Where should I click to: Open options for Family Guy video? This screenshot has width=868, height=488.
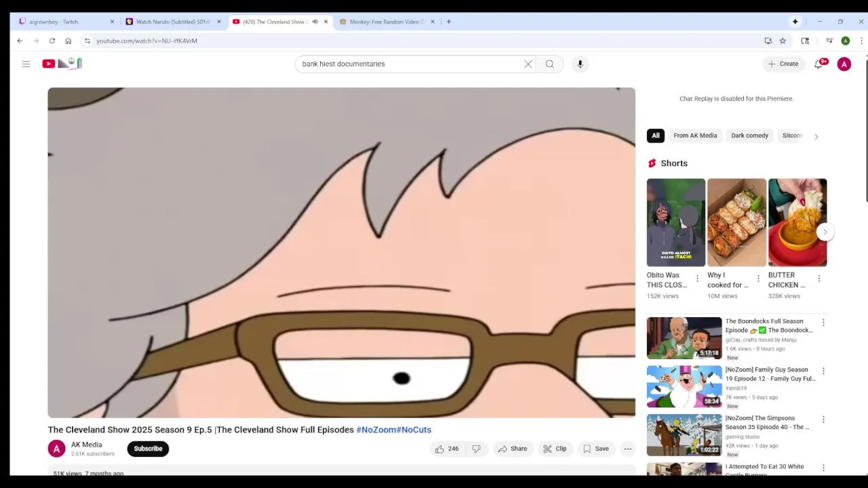823,371
